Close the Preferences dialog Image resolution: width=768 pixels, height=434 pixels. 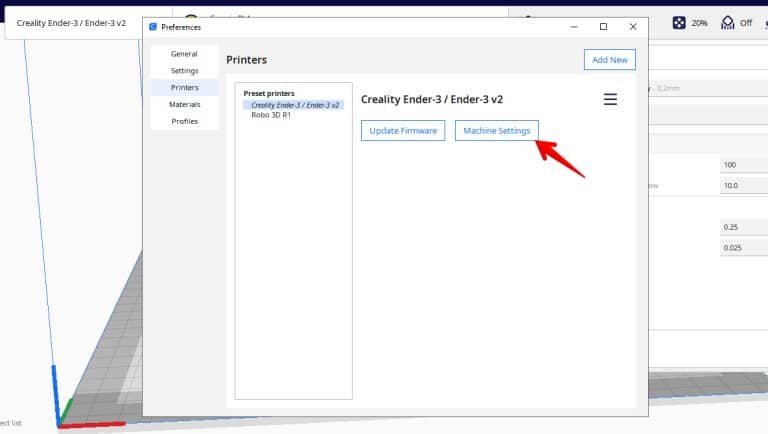633,26
